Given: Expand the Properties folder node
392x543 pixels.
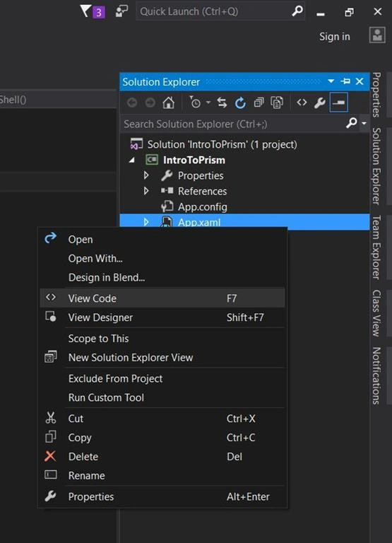Looking at the screenshot, I should pos(146,175).
